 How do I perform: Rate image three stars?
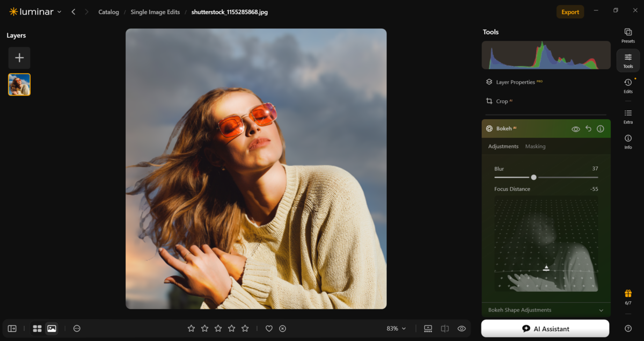pyautogui.click(x=218, y=328)
